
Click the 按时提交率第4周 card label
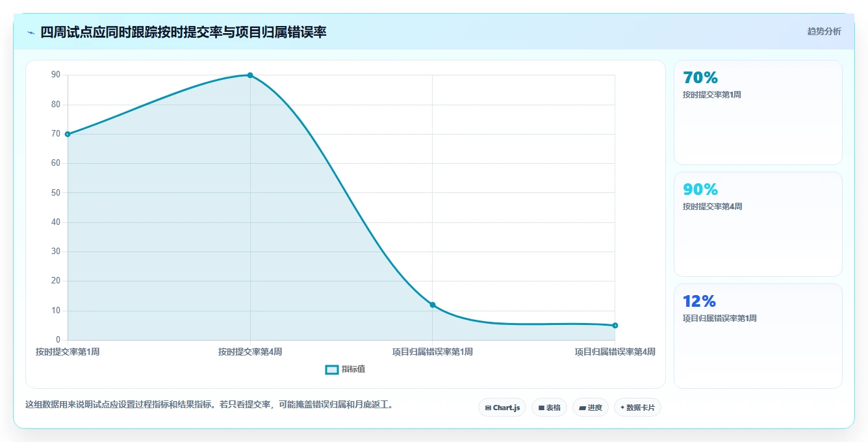click(712, 207)
